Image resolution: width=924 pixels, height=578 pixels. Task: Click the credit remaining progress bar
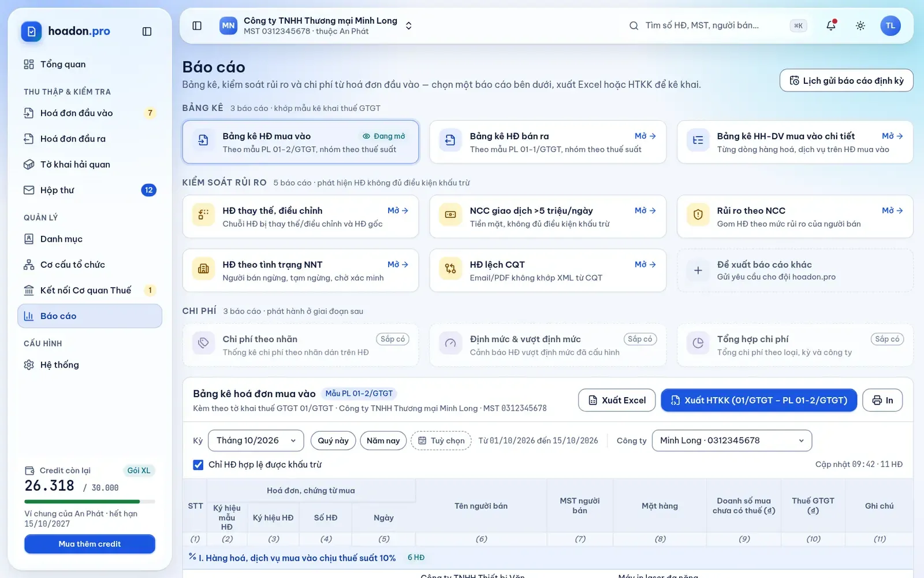(90, 501)
